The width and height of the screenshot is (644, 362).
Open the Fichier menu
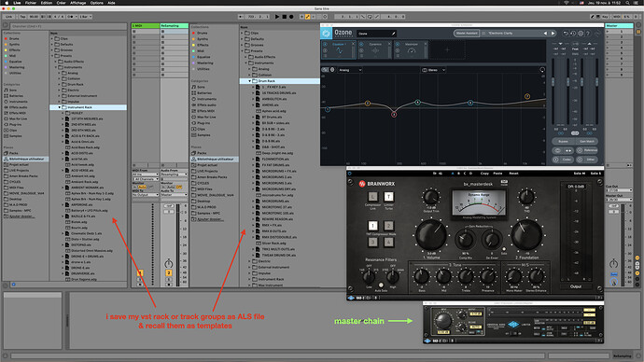[x=31, y=3]
